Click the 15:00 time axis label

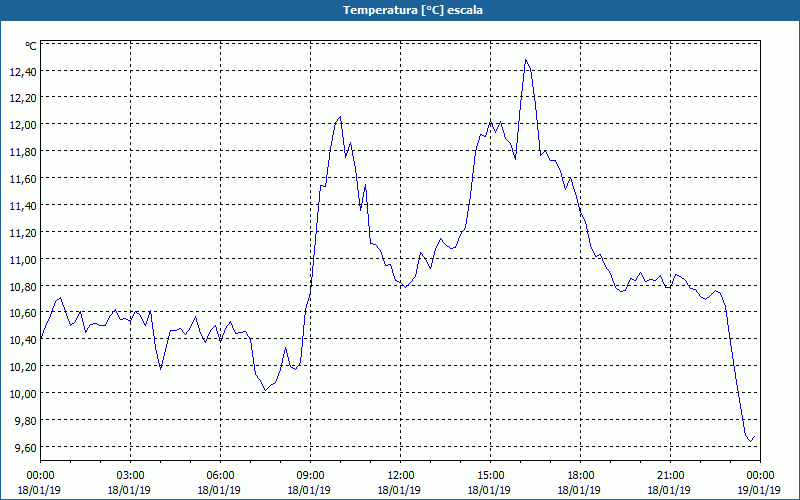coord(491,476)
